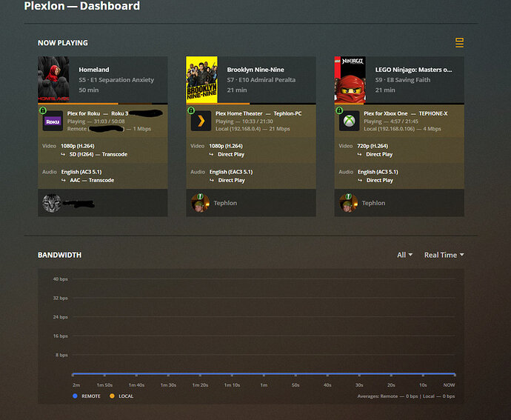
Task: Click the NOW PLAYING section heading
Action: click(62, 43)
